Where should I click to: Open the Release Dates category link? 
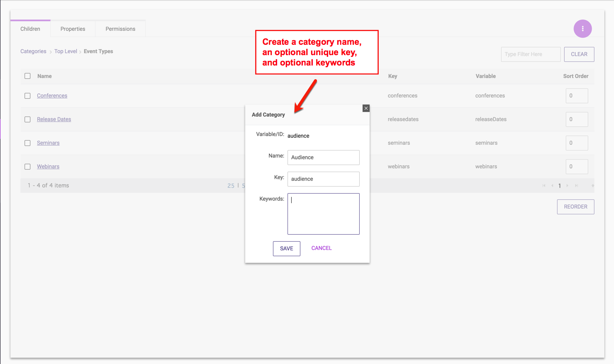[x=54, y=119]
